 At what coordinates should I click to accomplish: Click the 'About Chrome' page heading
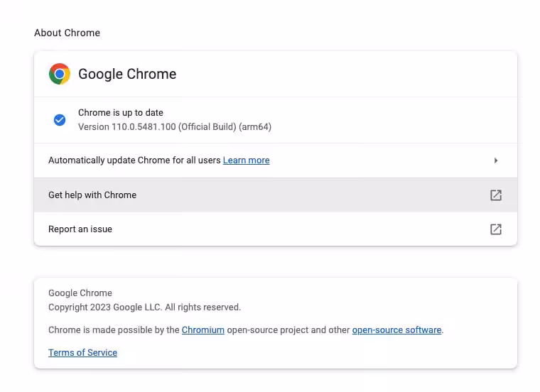[x=67, y=33]
